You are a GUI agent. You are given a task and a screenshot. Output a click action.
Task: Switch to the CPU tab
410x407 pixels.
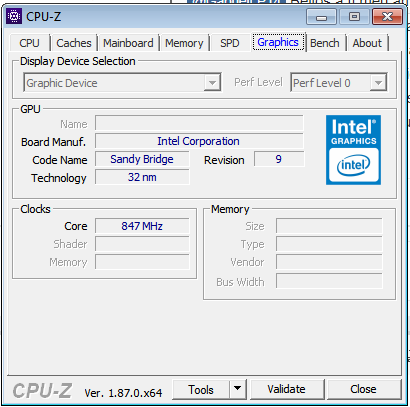pos(29,43)
